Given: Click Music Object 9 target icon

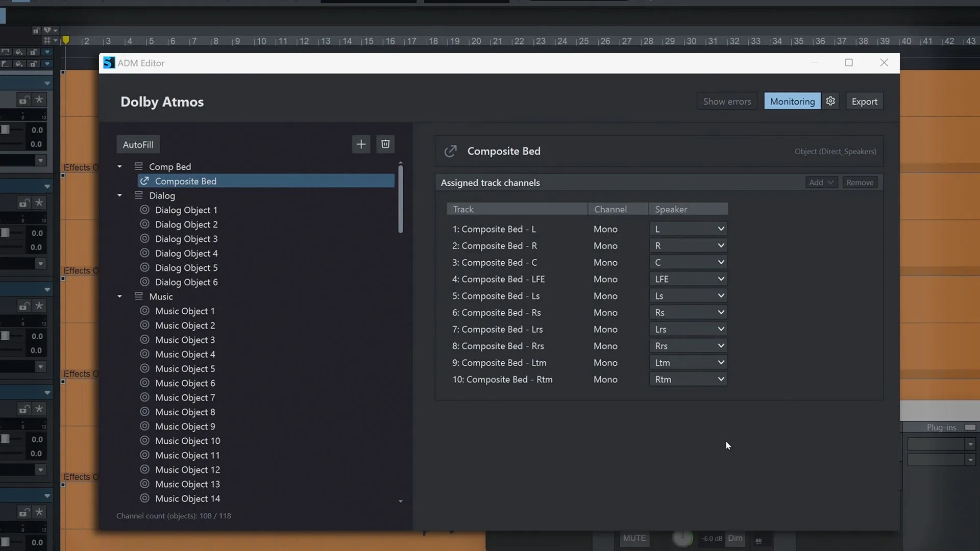Looking at the screenshot, I should point(144,427).
